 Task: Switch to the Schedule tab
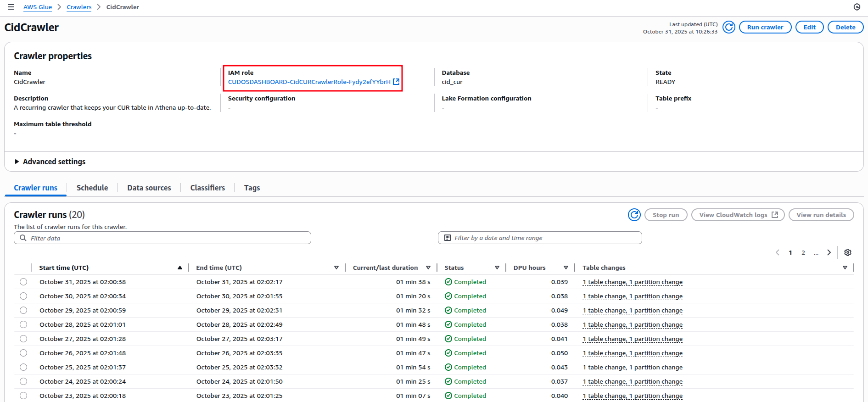pos(92,188)
